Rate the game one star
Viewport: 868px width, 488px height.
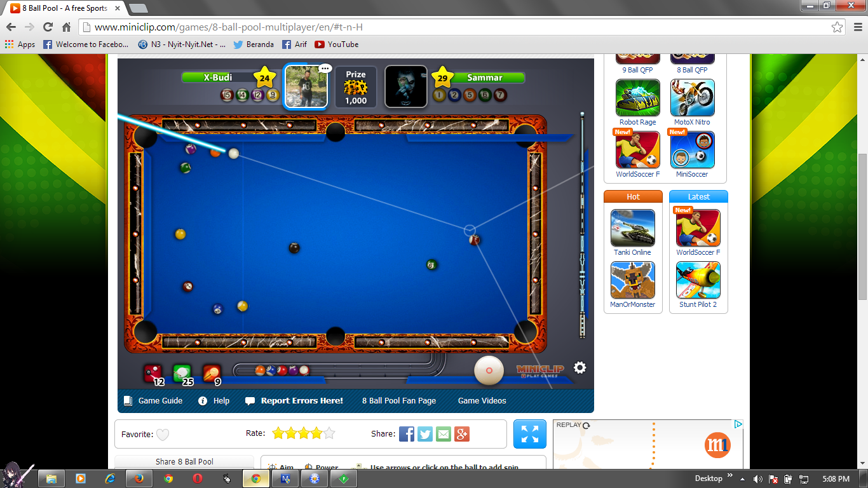pyautogui.click(x=278, y=433)
